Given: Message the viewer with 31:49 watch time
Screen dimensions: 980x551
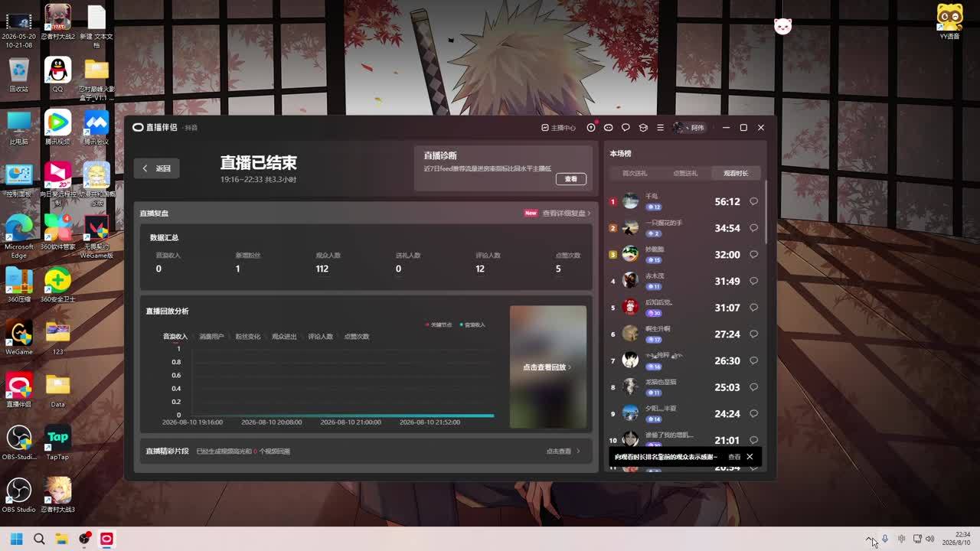Looking at the screenshot, I should [x=754, y=282].
